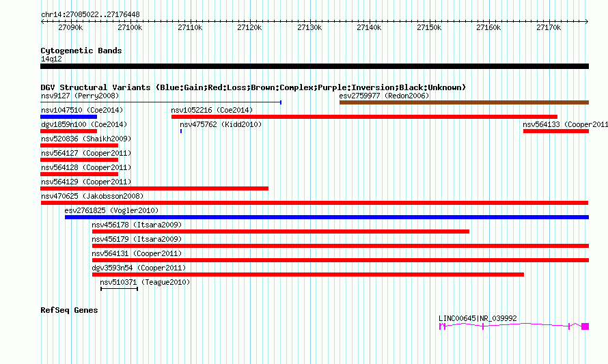Click the red nsv1052216 loss bar
Screen dimensions: 608x364
pyautogui.click(x=365, y=117)
